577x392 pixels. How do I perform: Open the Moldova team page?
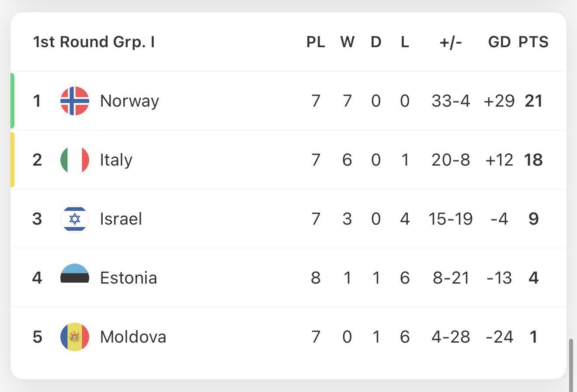click(133, 337)
